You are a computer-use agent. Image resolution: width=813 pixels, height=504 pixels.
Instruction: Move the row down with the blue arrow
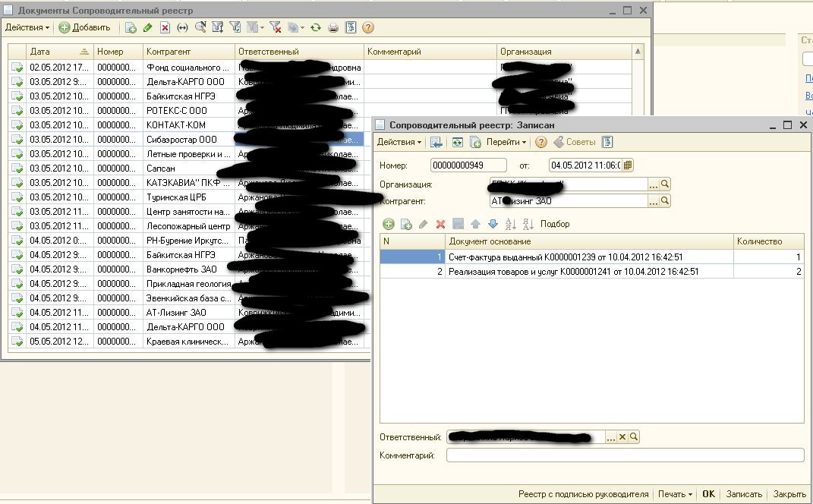[x=493, y=224]
